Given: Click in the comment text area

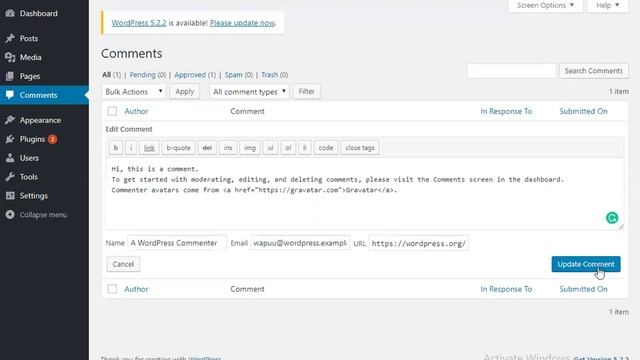Looking at the screenshot, I should pos(364,193).
